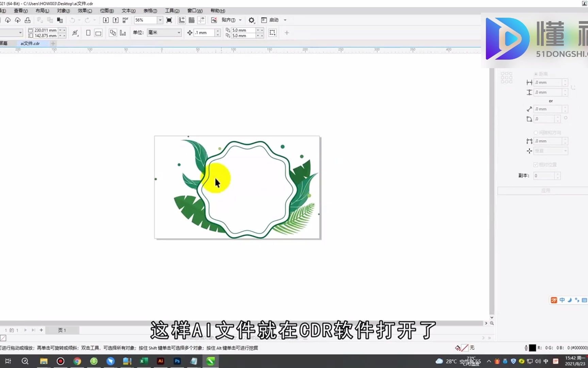The image size is (588, 368).
Task: Open the 表格(T) menu
Action: tap(150, 11)
